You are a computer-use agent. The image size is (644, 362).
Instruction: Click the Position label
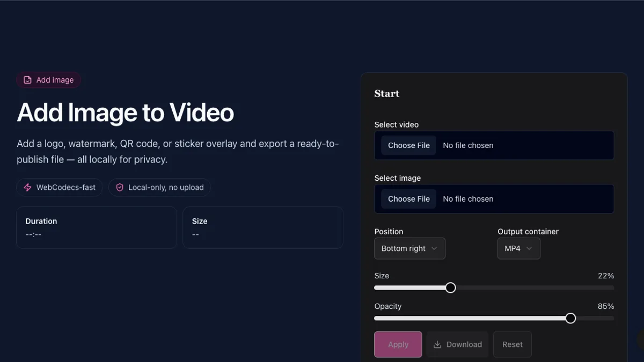pyautogui.click(x=389, y=232)
